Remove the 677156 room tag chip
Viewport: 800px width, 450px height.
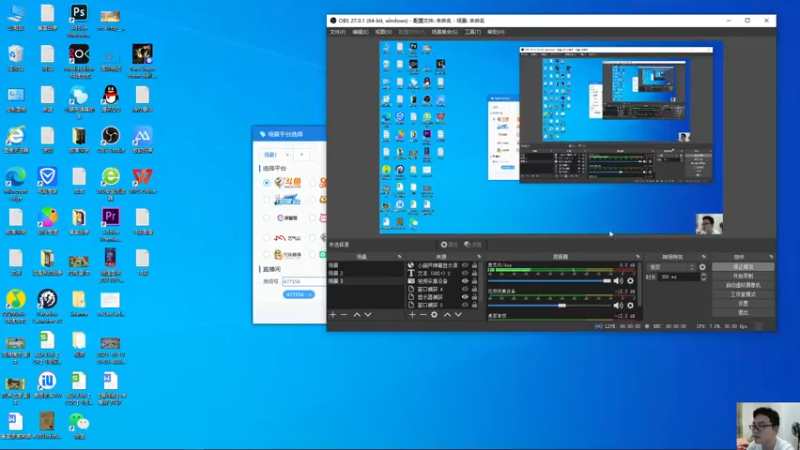310,295
